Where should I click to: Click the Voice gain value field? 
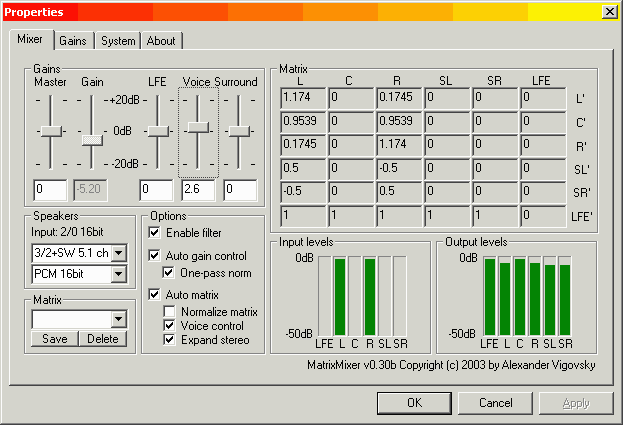pos(198,189)
